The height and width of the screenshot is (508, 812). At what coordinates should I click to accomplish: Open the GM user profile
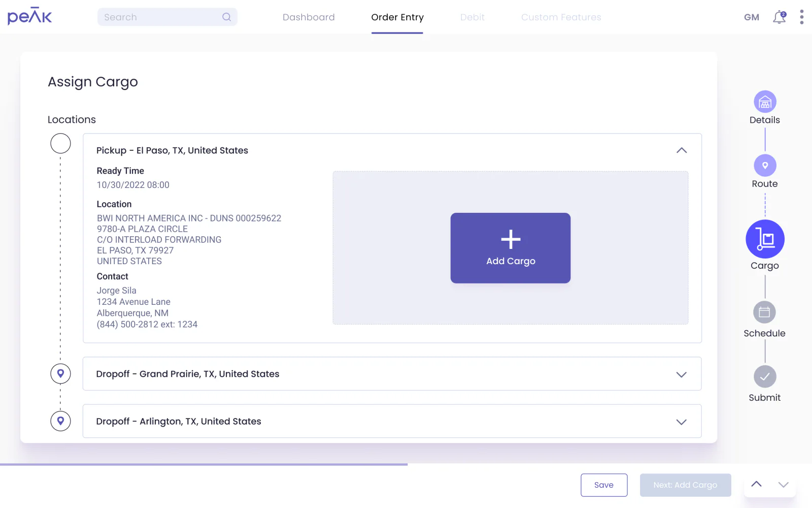pyautogui.click(x=752, y=17)
